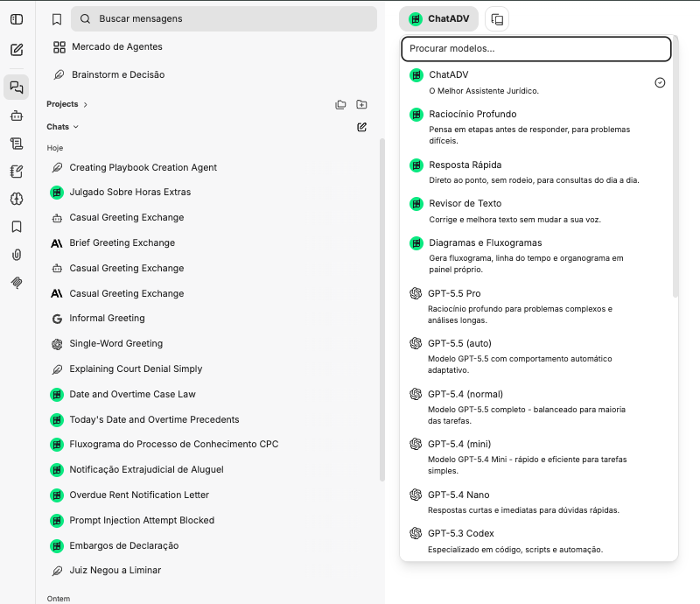Viewport: 700px width, 604px height.
Task: Select the GPT-5.4 (mini) model
Action: (x=535, y=457)
